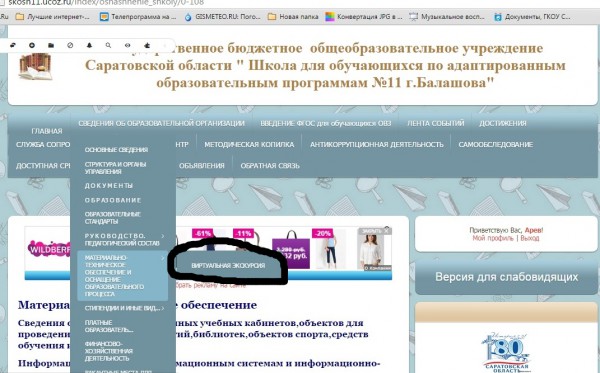Expand Стипендии и иные виды submenu arrow
This screenshot has height=373, width=600.
(x=163, y=308)
